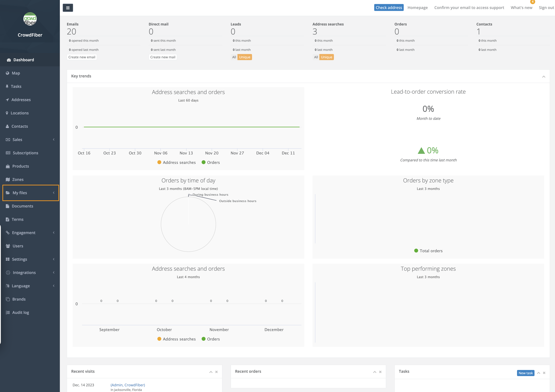Click the Map globe icon in sidebar
This screenshot has height=392, width=555.
(x=7, y=73)
